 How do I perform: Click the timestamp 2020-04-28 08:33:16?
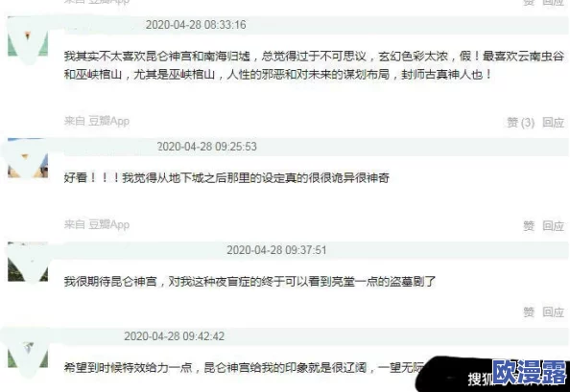(196, 25)
